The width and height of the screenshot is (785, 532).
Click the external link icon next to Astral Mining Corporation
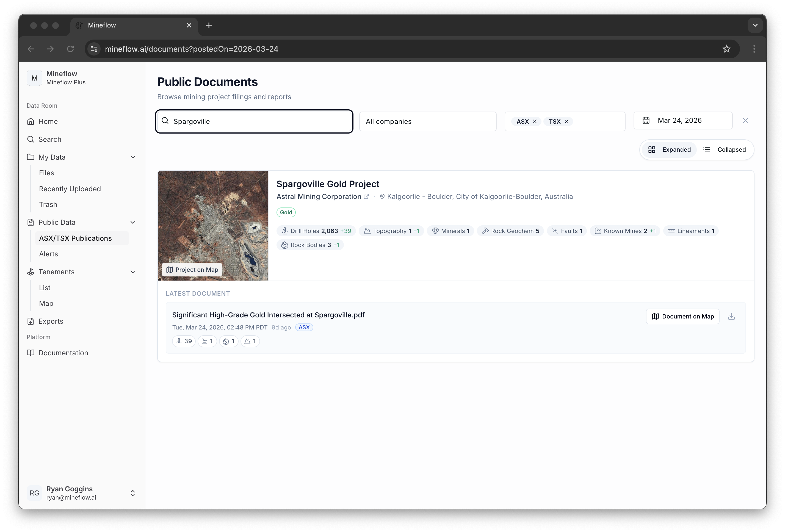point(366,196)
